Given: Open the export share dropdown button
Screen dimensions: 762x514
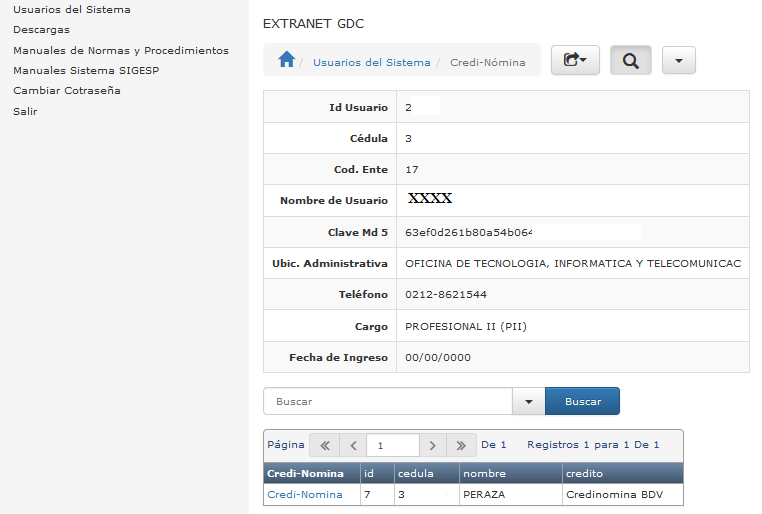Looking at the screenshot, I should coord(575,60).
